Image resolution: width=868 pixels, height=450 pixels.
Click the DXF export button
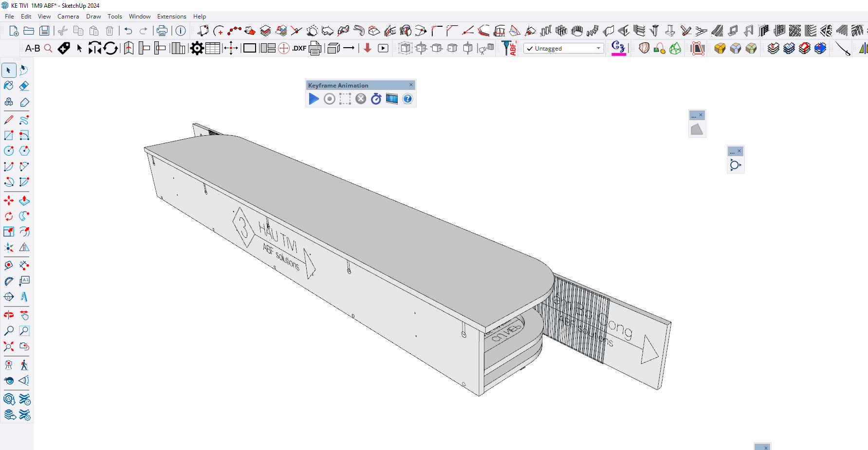point(299,48)
